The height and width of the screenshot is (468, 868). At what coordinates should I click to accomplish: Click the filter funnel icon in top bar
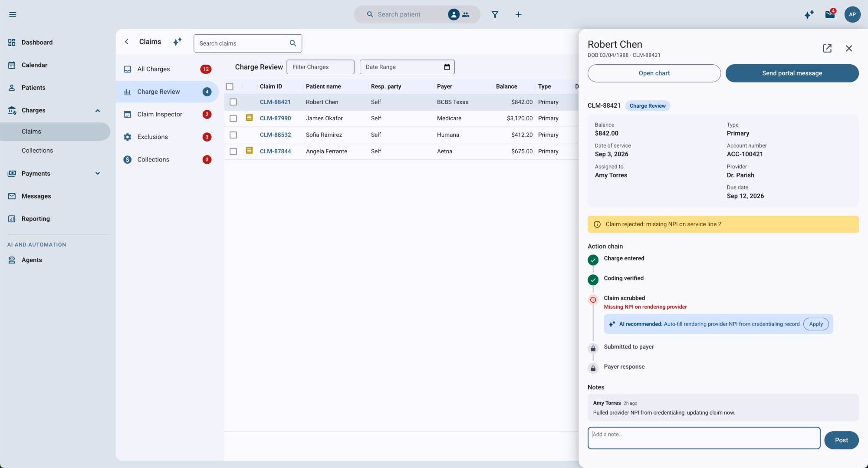pos(495,14)
